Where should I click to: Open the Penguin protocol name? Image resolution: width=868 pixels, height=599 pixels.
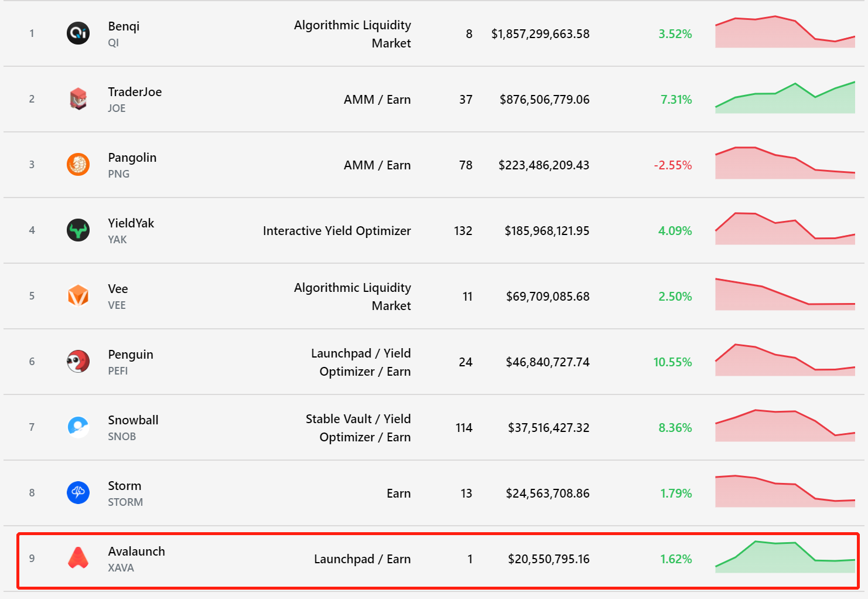pyautogui.click(x=131, y=355)
